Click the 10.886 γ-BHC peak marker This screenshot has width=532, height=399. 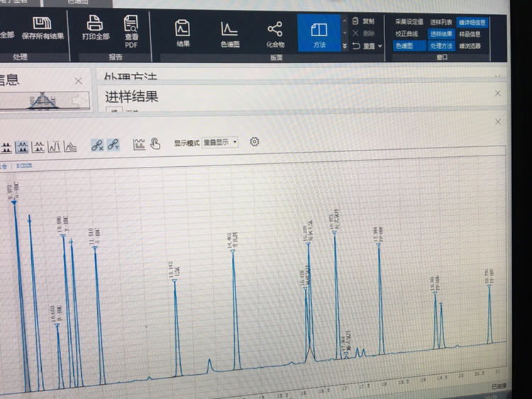pyautogui.click(x=63, y=236)
